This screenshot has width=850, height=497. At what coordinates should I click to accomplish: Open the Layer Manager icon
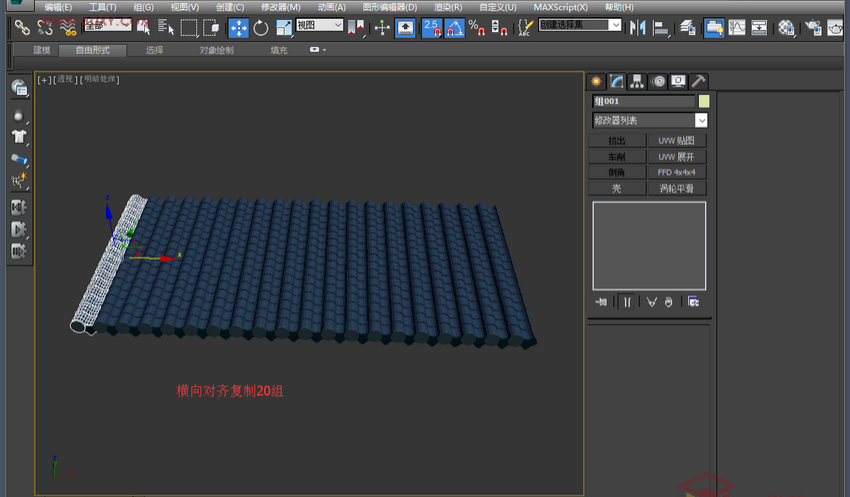(687, 28)
